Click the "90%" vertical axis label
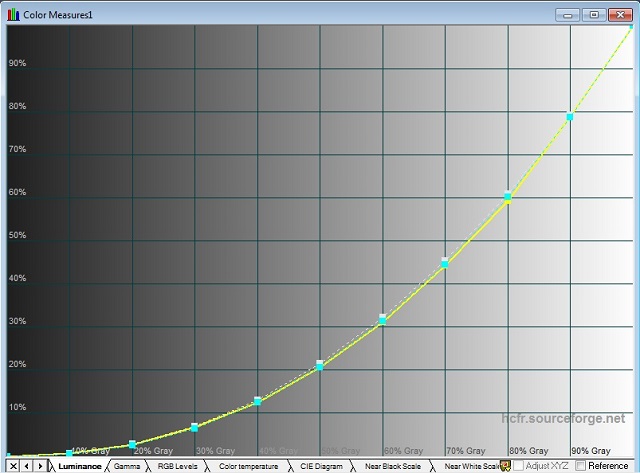The width and height of the screenshot is (640, 473). 17,63
